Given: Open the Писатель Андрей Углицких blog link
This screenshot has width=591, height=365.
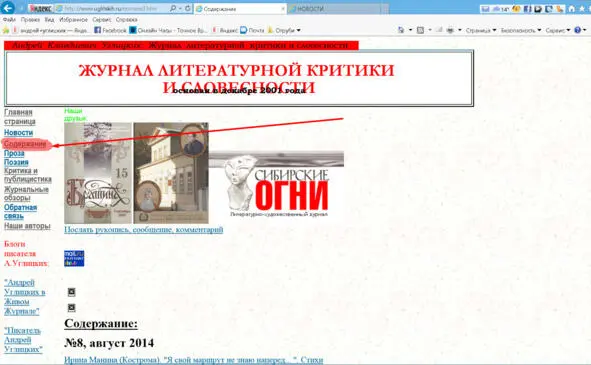Looking at the screenshot, I should click(23, 340).
